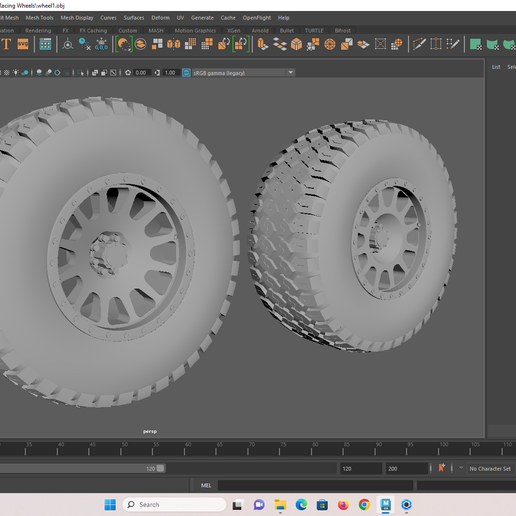Click the playback end field showing 120
The height and width of the screenshot is (516, 516).
361,469
